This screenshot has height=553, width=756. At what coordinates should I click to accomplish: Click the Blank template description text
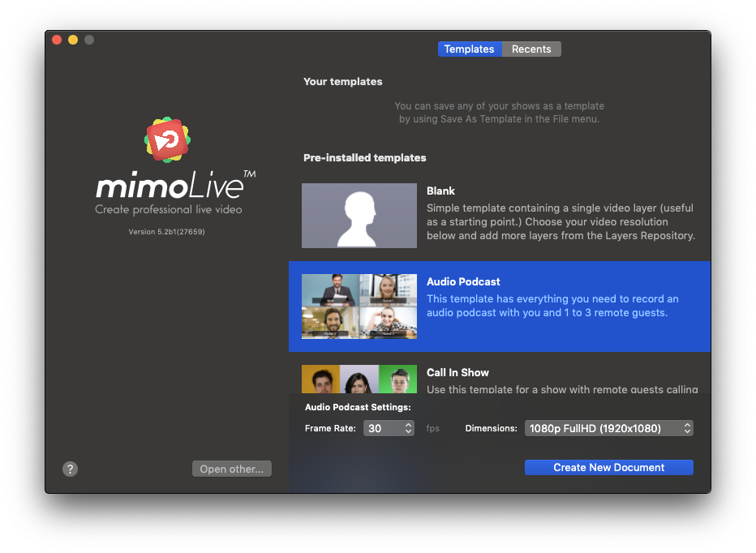click(x=561, y=222)
